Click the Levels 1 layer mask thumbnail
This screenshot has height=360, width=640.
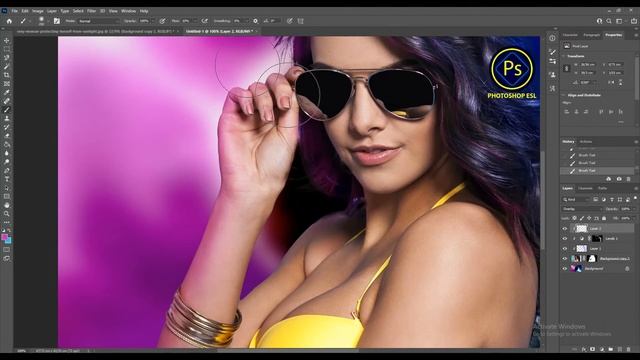tap(597, 238)
